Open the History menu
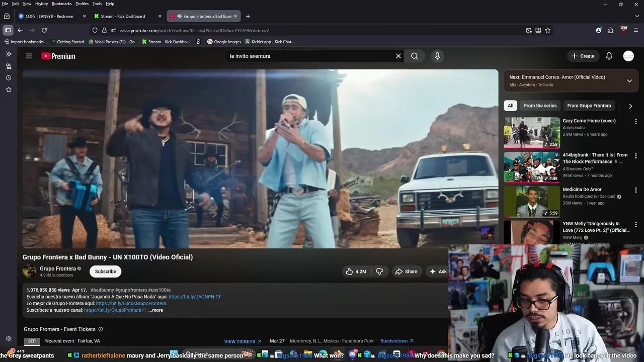 pos(42,4)
